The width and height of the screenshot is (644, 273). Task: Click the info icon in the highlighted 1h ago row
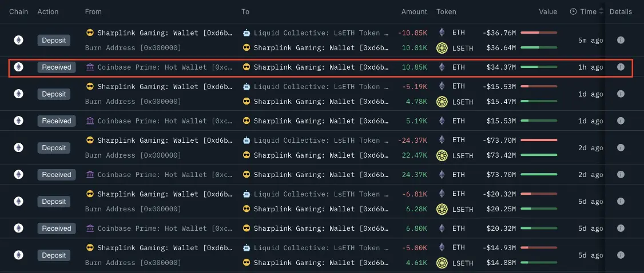[621, 67]
